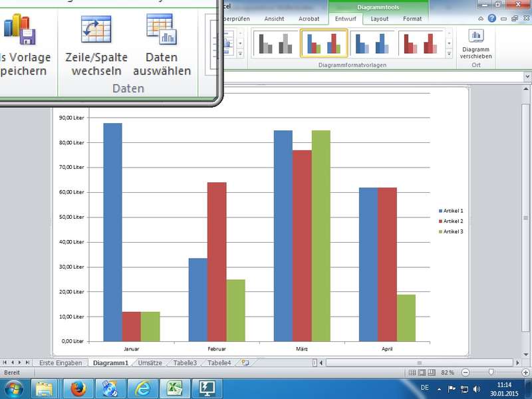532x399 pixels.
Task: Expand the chart styles gallery (more button)
Action: click(450, 54)
